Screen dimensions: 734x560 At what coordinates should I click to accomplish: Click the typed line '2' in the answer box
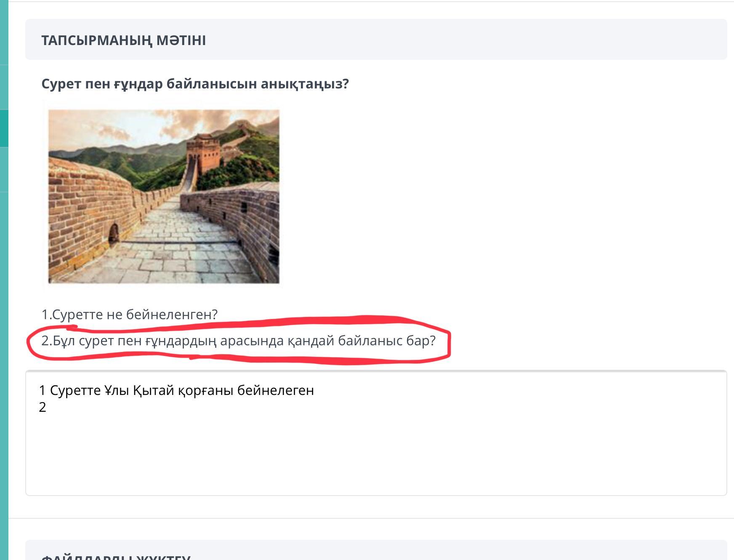coord(43,407)
